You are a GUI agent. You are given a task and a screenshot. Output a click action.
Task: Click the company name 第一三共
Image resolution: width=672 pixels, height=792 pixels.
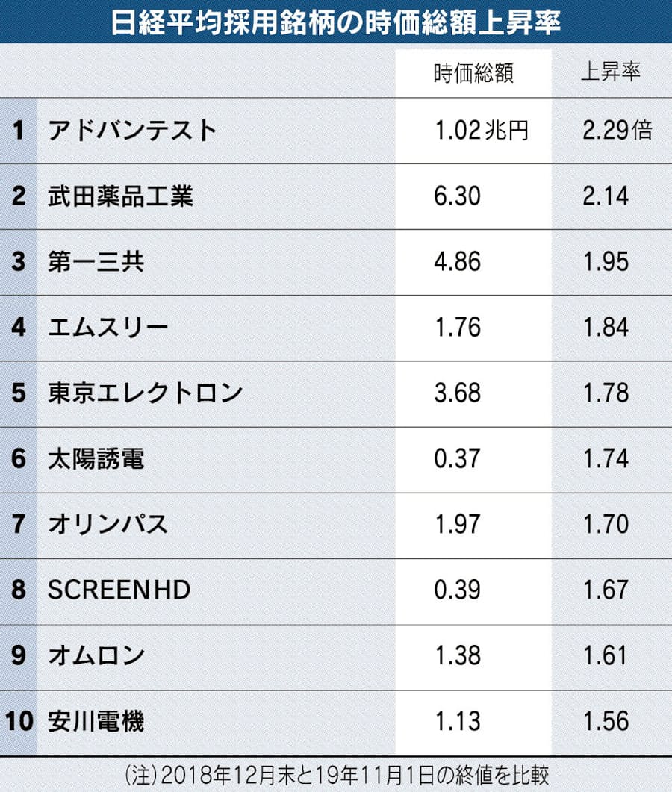(x=96, y=262)
